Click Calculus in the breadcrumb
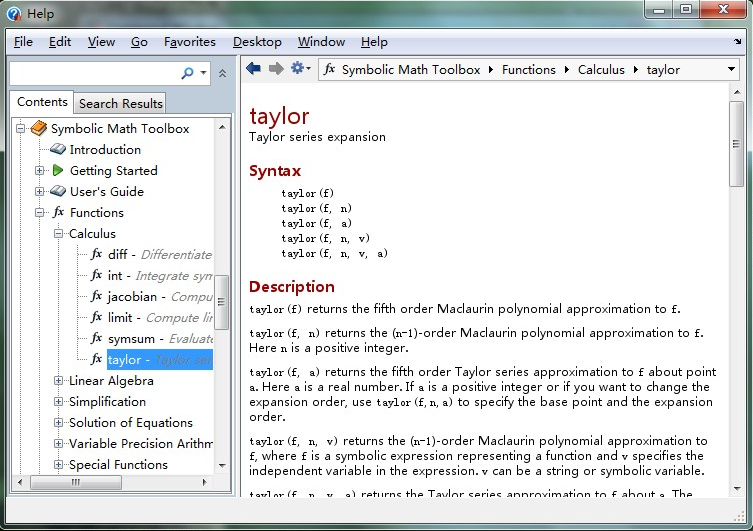Viewport: 753px width, 531px height. 601,70
